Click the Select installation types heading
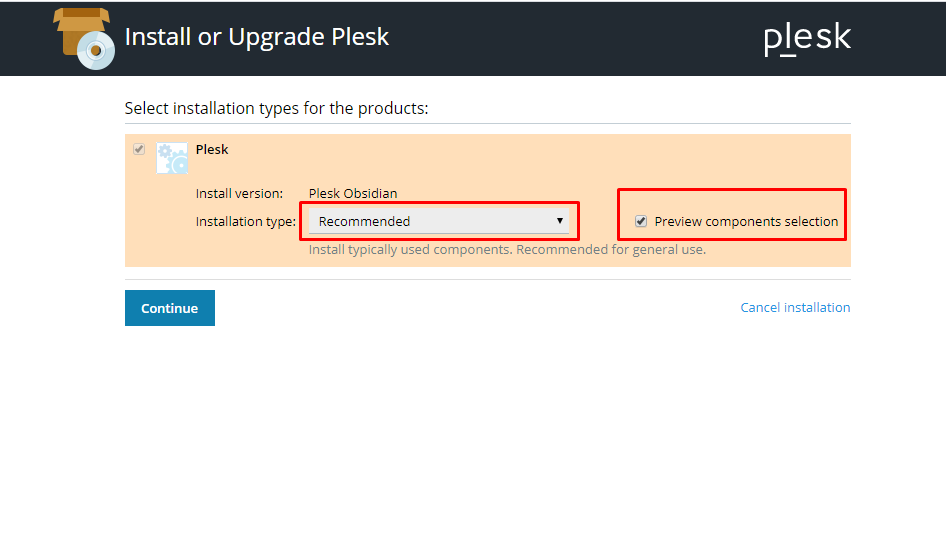 (x=276, y=109)
